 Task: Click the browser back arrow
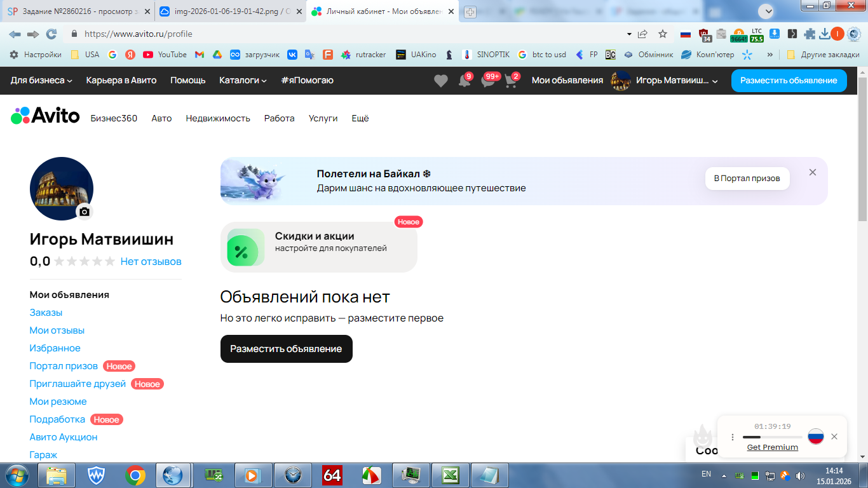(15, 34)
